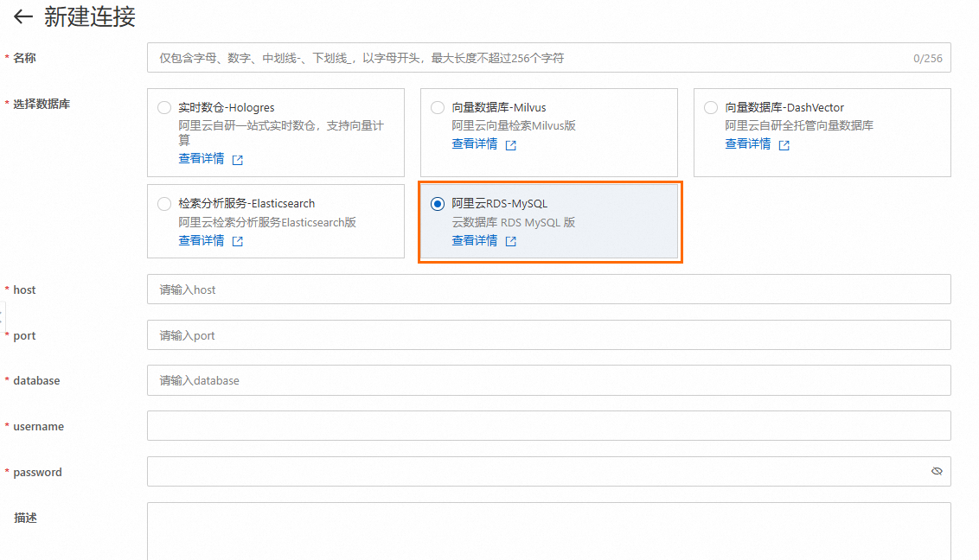Open 查看详情 link for Elasticsearch
The image size is (979, 560).
point(201,241)
